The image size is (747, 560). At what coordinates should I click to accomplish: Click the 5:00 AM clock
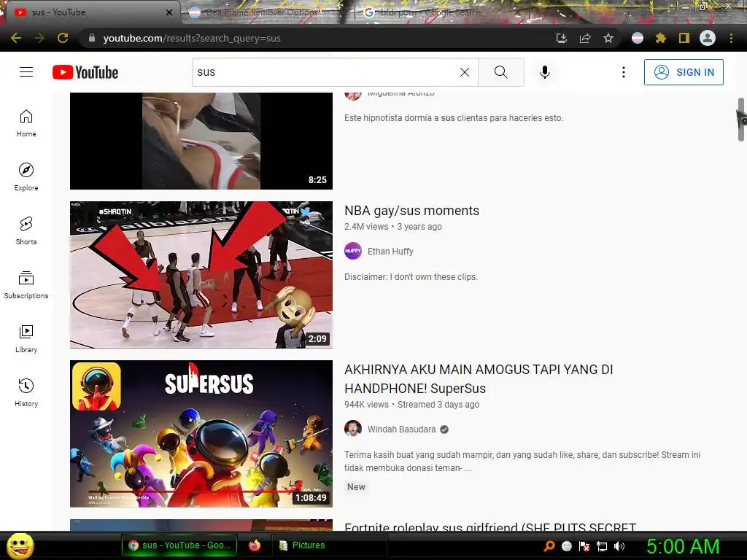[x=683, y=546]
